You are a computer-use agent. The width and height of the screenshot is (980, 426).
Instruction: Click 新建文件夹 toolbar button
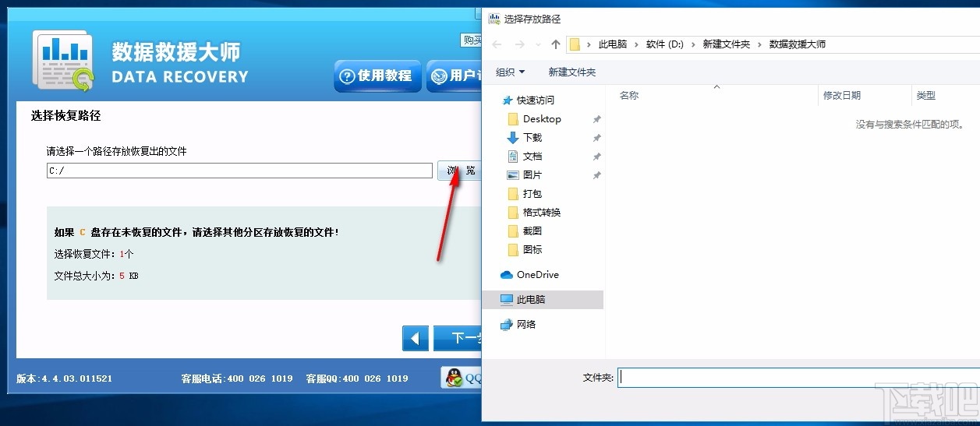pos(571,72)
